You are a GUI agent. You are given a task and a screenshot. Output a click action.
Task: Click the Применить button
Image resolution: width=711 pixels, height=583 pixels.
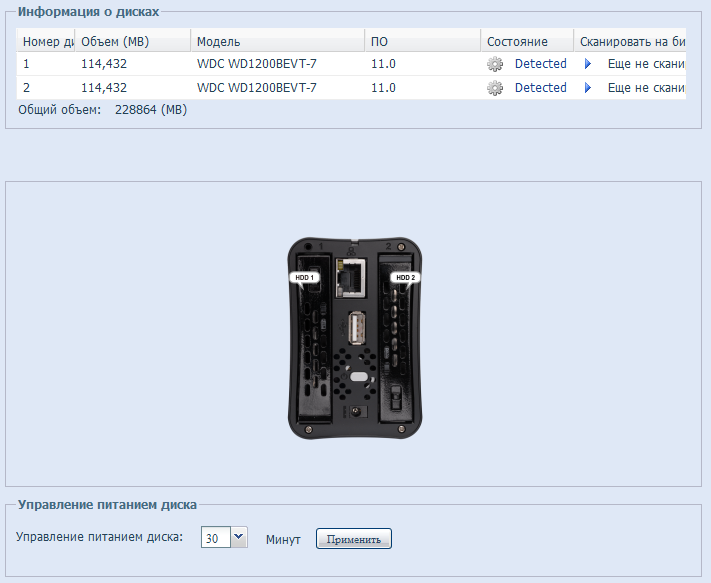(x=354, y=539)
